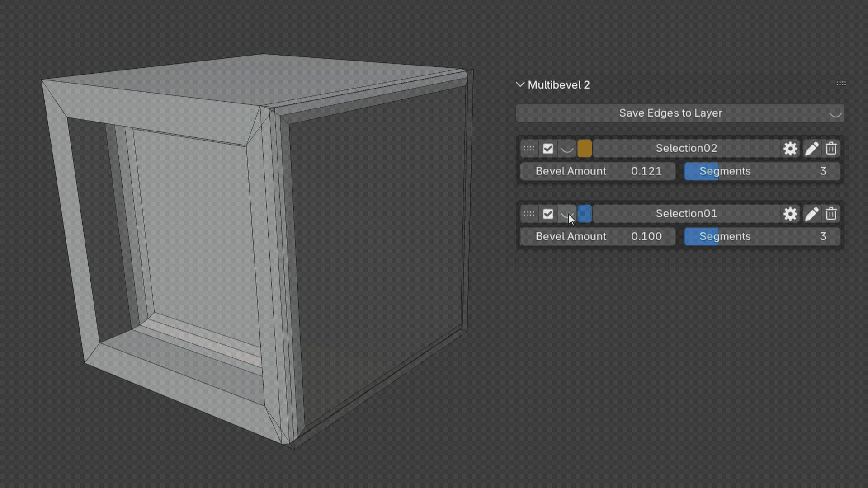
Task: Open the Selection01 profile curve dropdown
Action: point(567,214)
